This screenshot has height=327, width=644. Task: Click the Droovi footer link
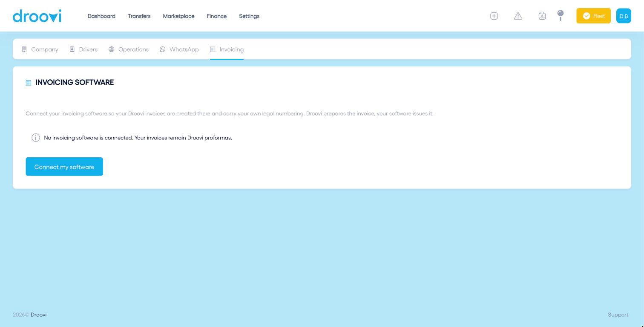(39, 315)
